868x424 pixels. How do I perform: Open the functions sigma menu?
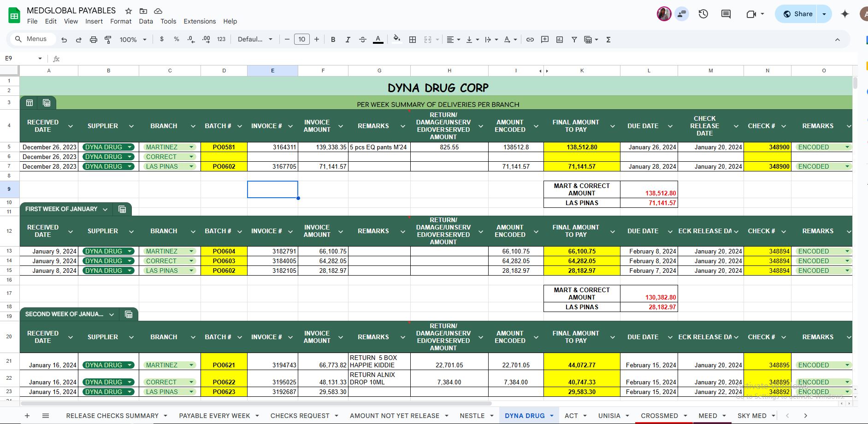coord(608,40)
